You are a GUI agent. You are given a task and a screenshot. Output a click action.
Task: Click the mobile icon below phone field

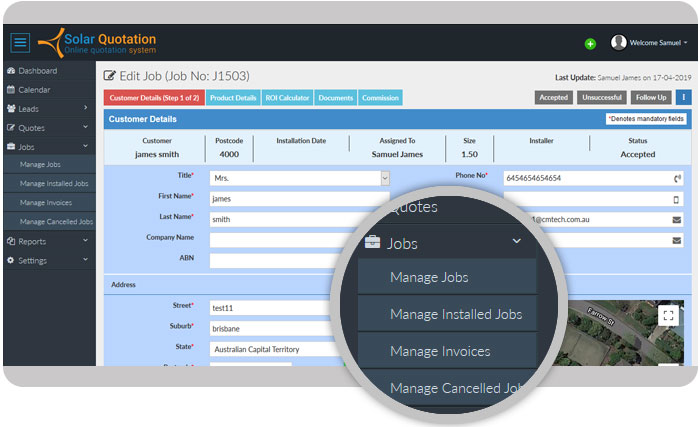click(677, 199)
